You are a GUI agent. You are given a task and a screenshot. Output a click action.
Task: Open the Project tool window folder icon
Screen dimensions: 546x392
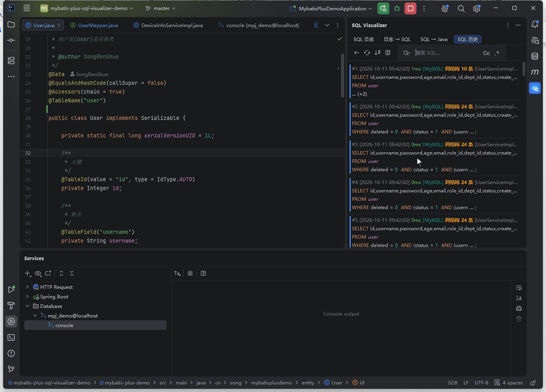tap(11, 25)
